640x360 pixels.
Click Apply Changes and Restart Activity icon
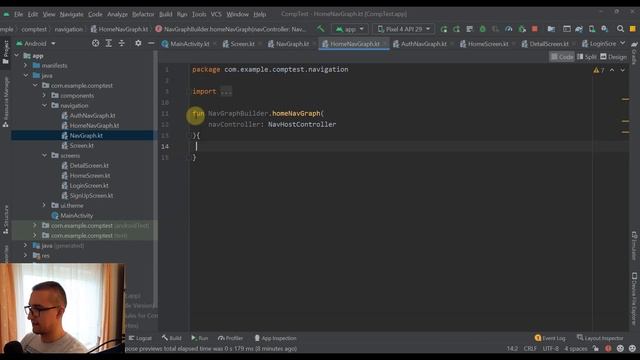[456, 29]
